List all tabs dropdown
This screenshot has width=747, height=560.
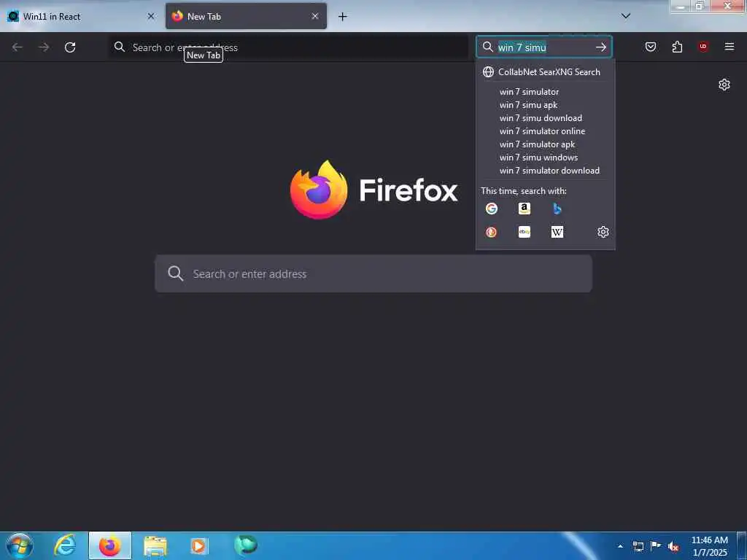[x=626, y=16]
